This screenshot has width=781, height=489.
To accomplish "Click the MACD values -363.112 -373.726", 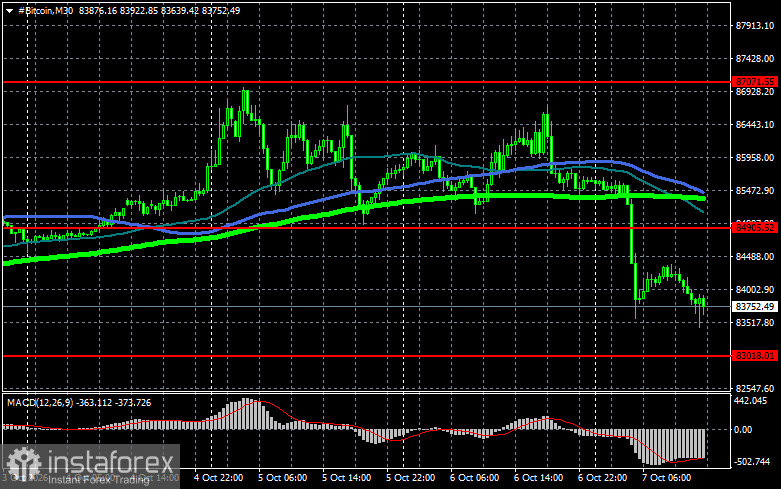I will click(x=114, y=402).
